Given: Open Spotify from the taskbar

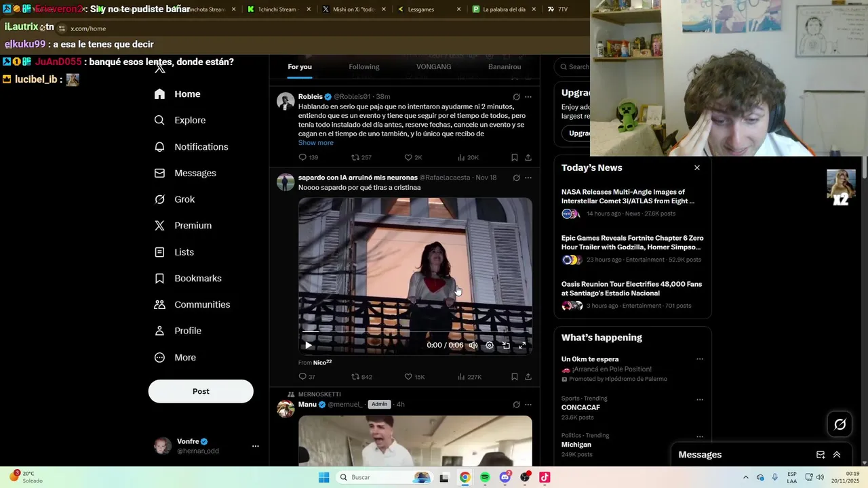Looking at the screenshot, I should [x=485, y=477].
